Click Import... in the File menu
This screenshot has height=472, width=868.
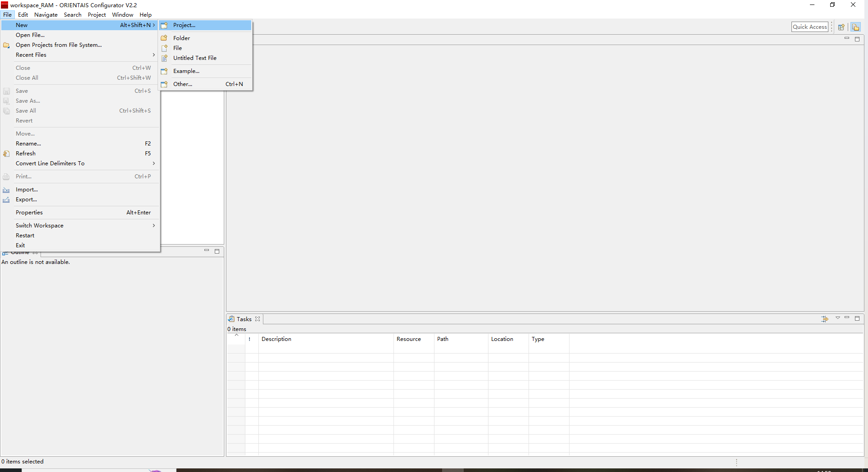pos(27,190)
